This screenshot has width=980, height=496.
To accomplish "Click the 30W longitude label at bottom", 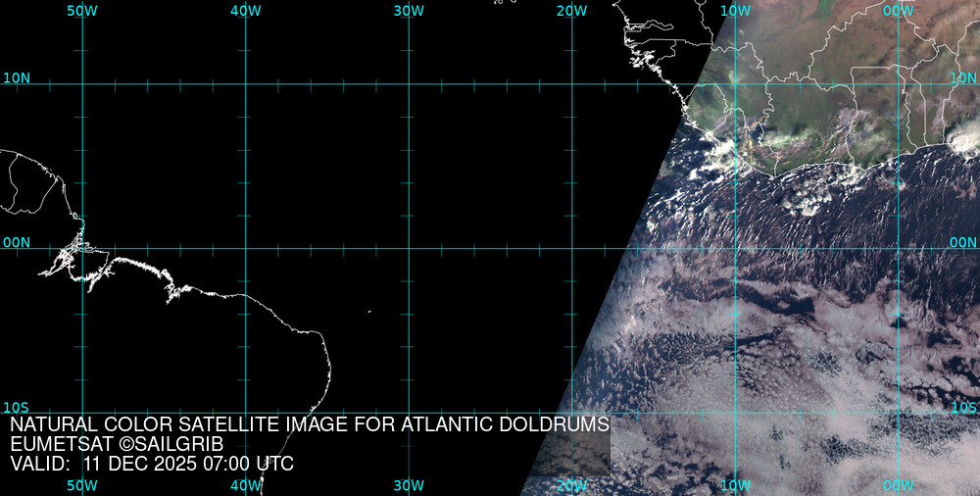I will 408,485.
